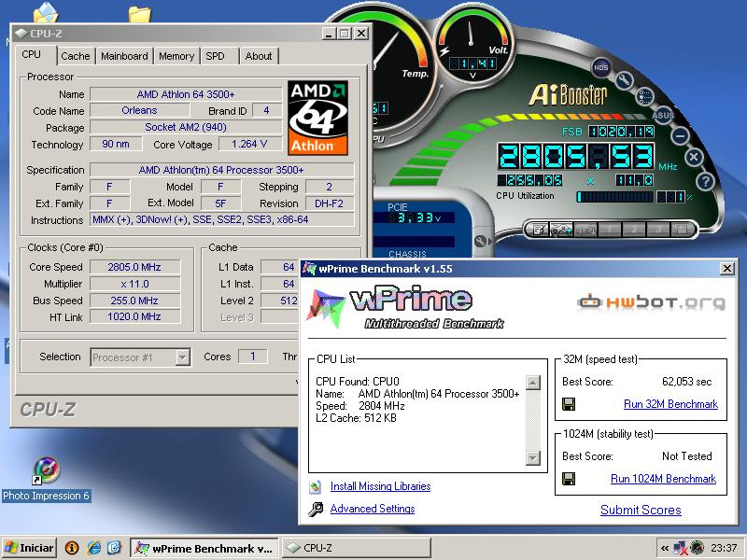Screen dimensions: 747x560
Task: Click the Revision DH-F2 field
Action: point(330,203)
